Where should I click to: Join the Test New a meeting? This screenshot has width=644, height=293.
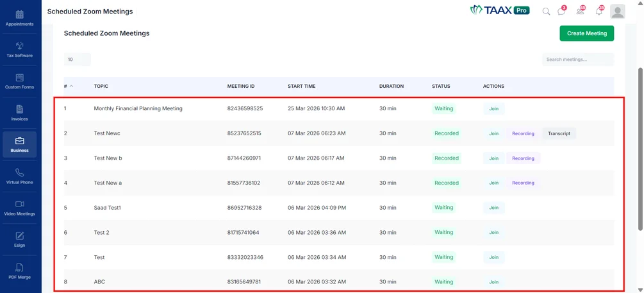[x=493, y=183]
